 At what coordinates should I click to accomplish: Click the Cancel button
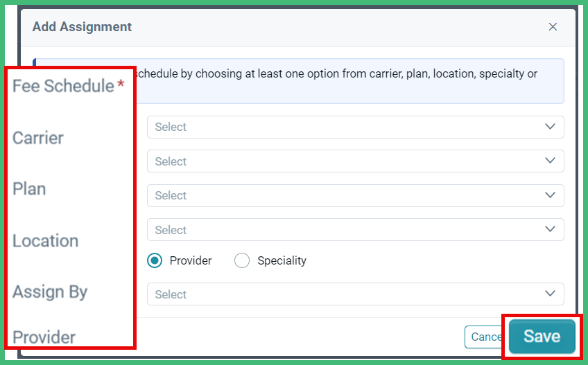coord(485,337)
